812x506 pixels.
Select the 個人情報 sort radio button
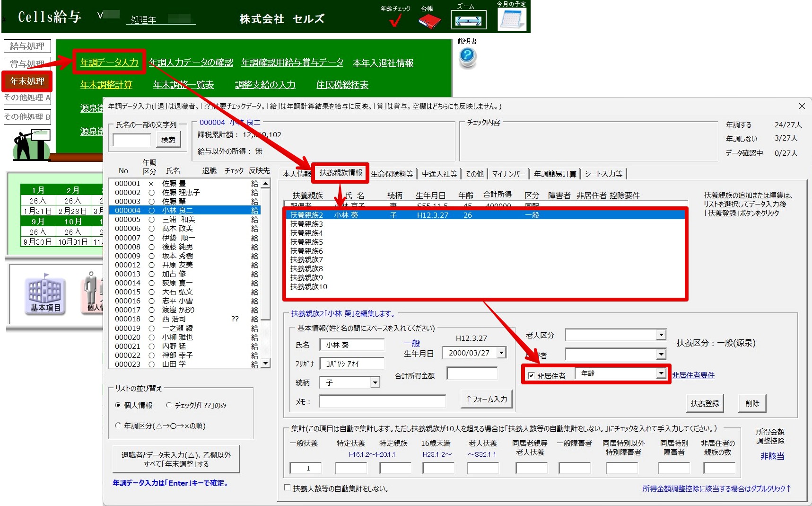[x=118, y=405]
